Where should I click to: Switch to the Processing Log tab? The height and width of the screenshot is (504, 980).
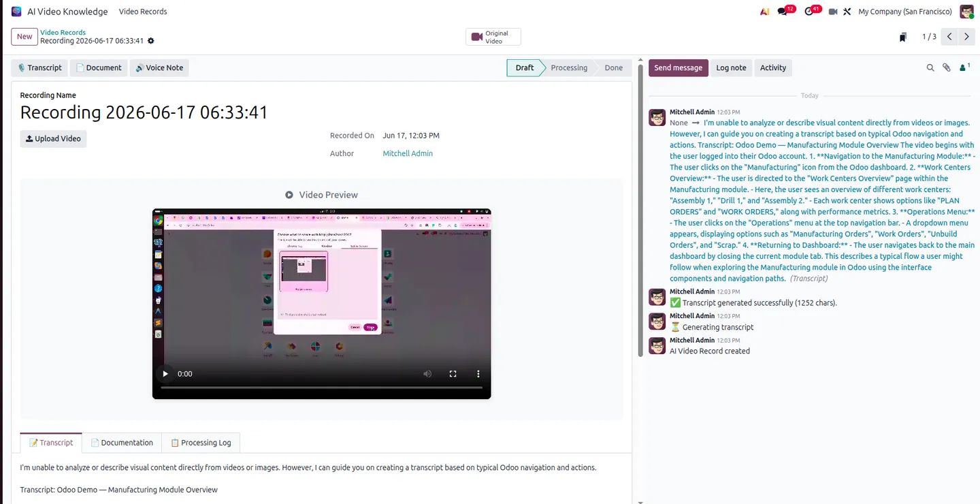pyautogui.click(x=201, y=443)
